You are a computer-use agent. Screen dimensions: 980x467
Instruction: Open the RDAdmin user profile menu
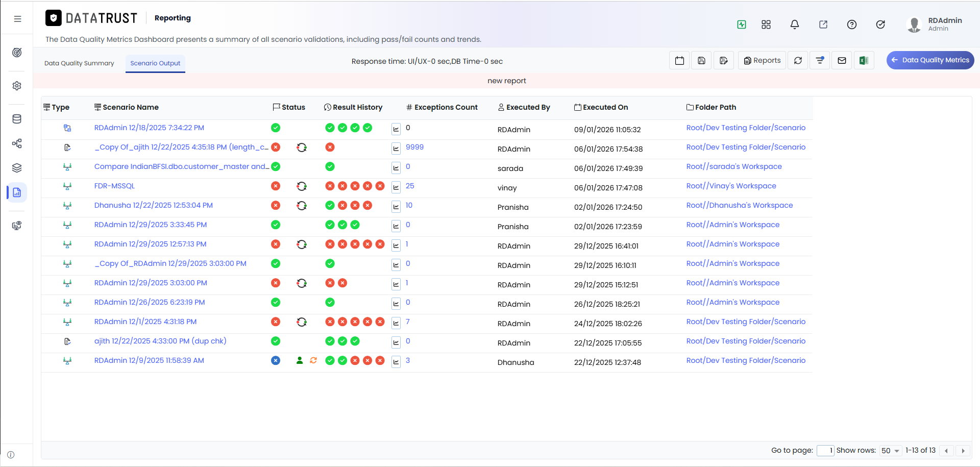click(x=935, y=24)
